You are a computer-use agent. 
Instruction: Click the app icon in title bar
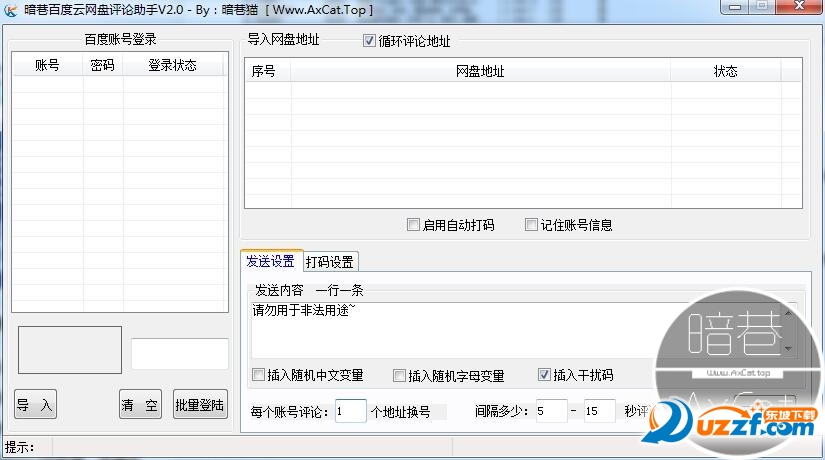pos(11,10)
